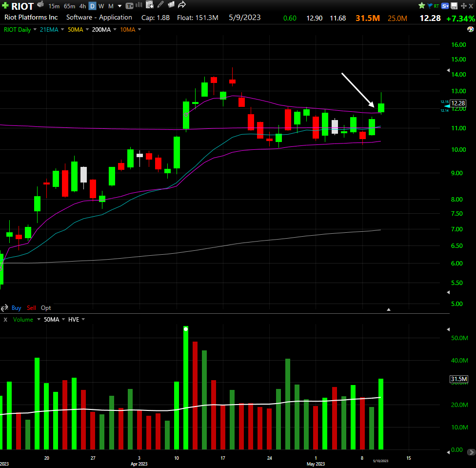Click the Opt options button
The width and height of the screenshot is (476, 468).
[46, 308]
